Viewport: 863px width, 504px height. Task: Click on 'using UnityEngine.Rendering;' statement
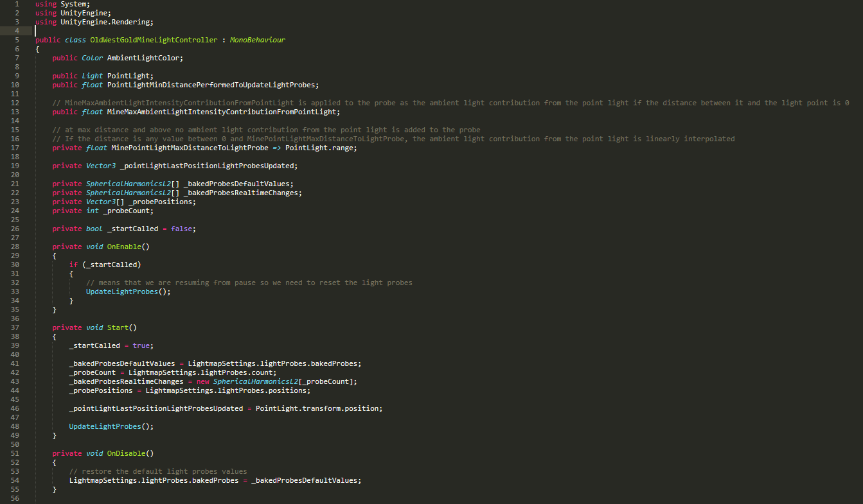94,22
